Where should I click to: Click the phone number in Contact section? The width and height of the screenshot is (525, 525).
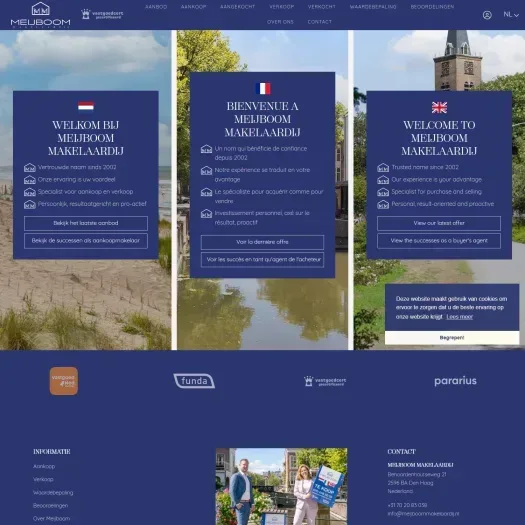pos(407,505)
